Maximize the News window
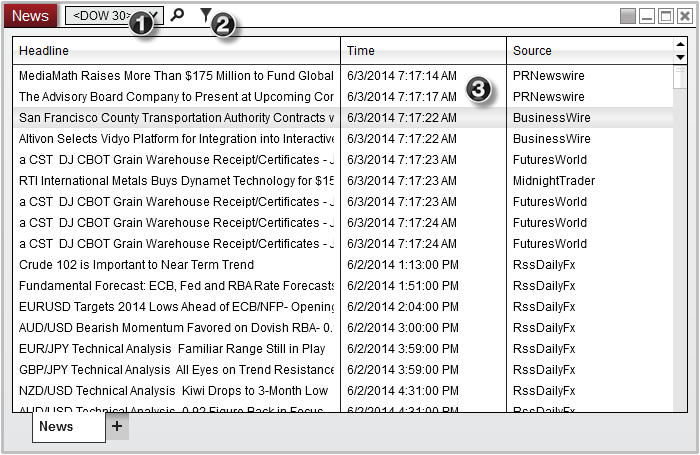The width and height of the screenshot is (700, 455). (665, 16)
